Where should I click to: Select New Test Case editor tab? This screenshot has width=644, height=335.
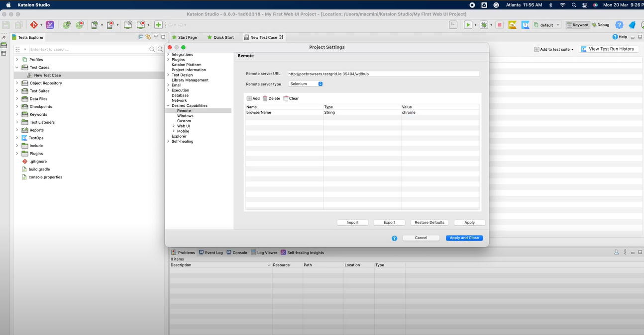click(263, 37)
